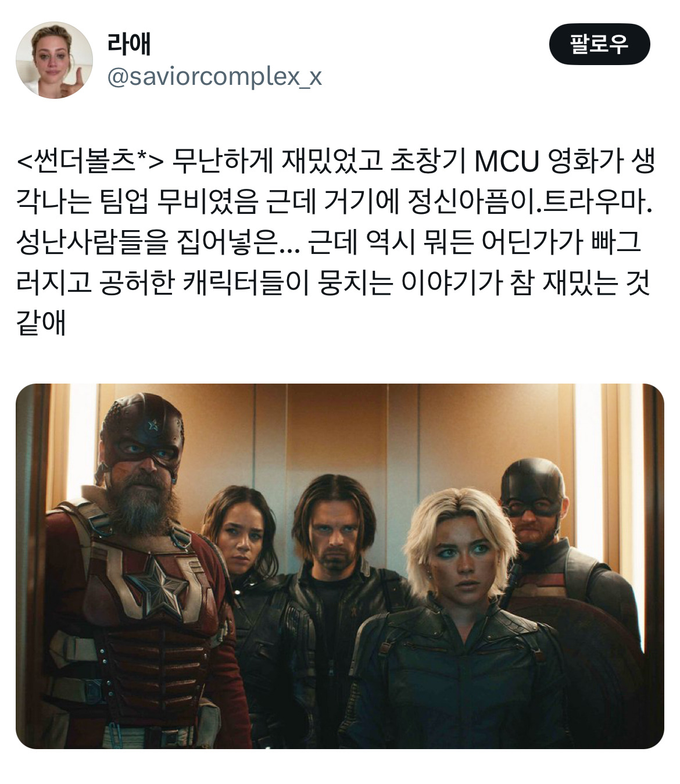Open the @saviorcomplex_x handle link

tap(214, 76)
